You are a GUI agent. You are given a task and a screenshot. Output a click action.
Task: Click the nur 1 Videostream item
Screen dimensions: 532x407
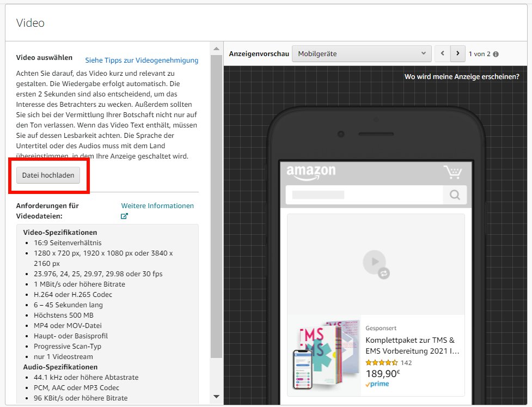[63, 357]
